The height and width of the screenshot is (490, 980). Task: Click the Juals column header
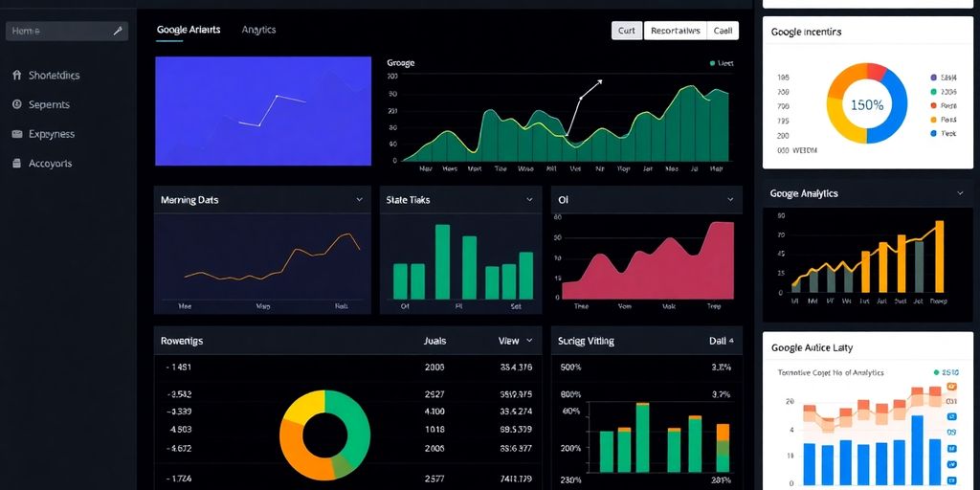[x=434, y=342]
